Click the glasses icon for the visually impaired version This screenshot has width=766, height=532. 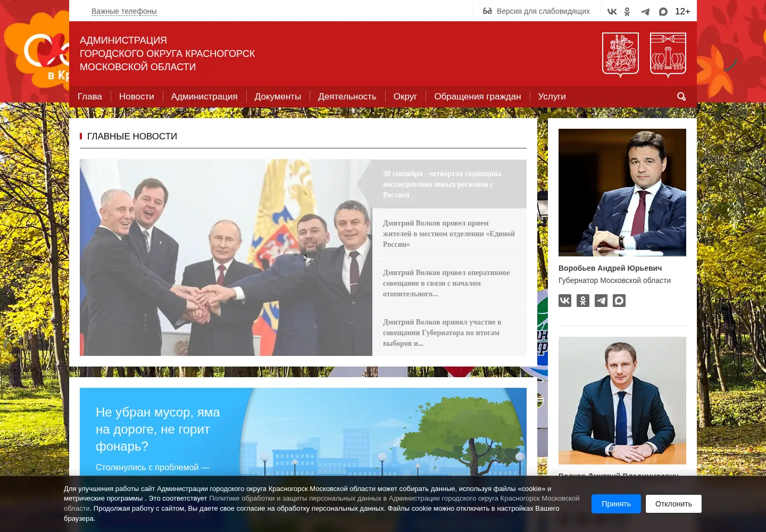pyautogui.click(x=487, y=11)
